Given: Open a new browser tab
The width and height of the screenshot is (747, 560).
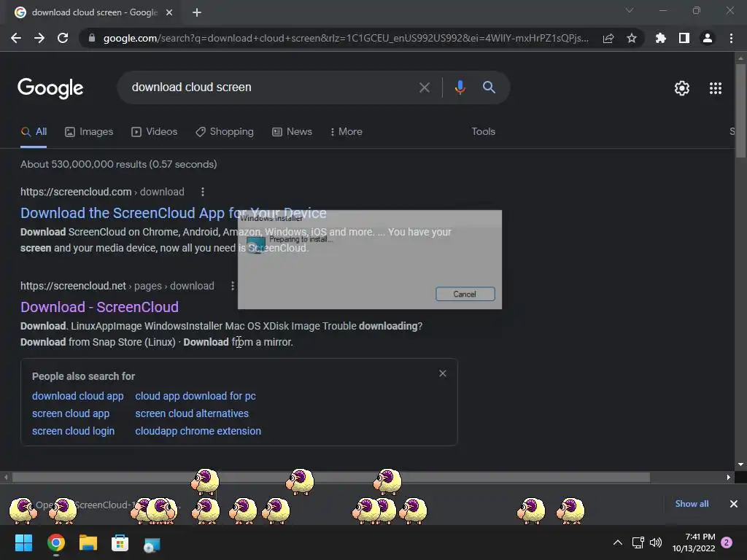Looking at the screenshot, I should 197,13.
